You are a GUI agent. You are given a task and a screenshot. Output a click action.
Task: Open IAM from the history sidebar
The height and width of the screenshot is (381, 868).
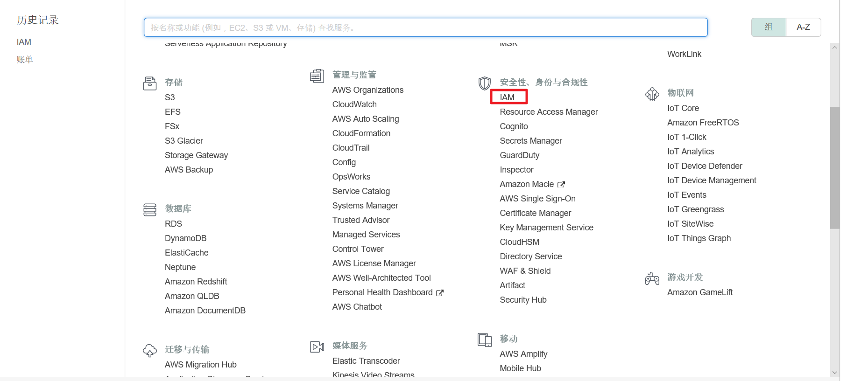24,42
